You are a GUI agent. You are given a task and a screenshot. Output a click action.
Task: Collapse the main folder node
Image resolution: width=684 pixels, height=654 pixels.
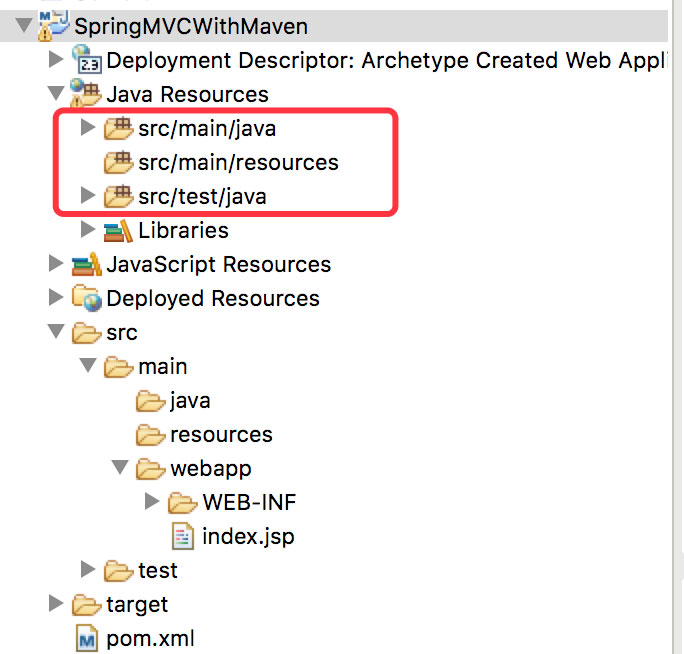88,365
